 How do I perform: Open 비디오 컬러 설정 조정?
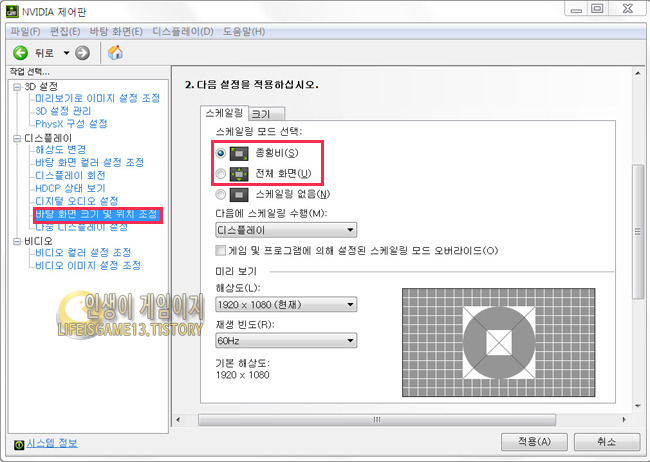pos(83,252)
